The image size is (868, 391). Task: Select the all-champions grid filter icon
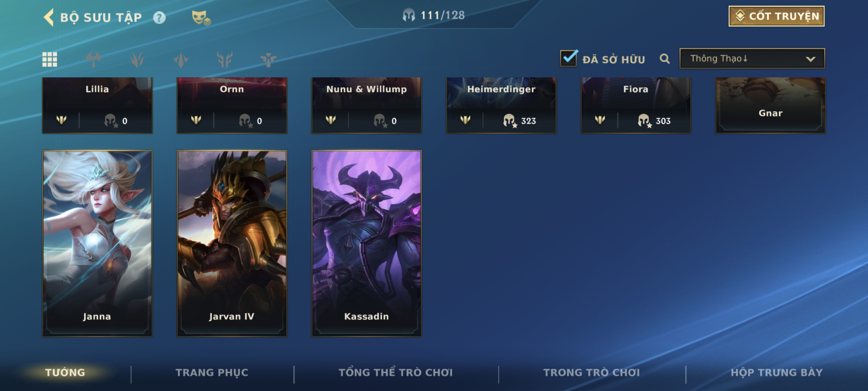[50, 60]
